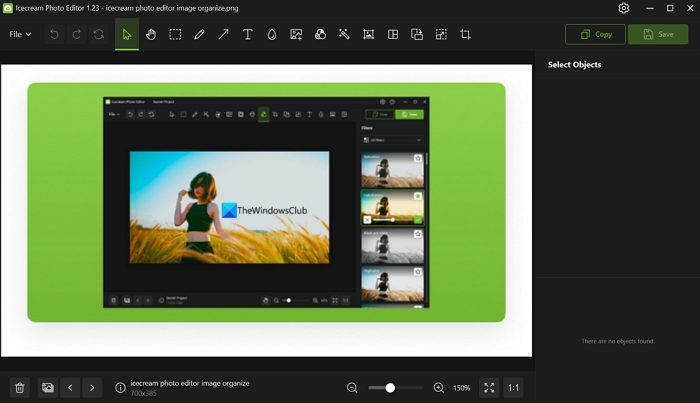The width and height of the screenshot is (700, 403).
Task: Click the '700x385' image dimensions text
Action: pos(143,393)
